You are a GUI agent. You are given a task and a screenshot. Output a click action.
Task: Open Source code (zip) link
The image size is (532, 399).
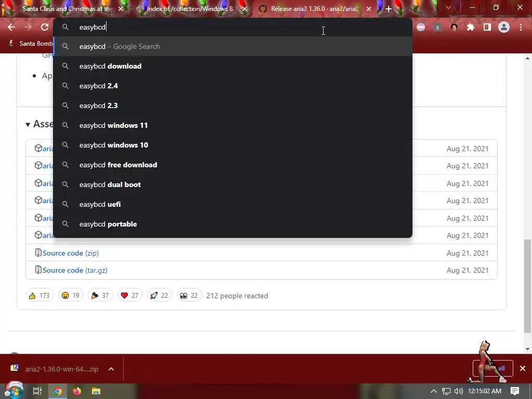[71, 253]
